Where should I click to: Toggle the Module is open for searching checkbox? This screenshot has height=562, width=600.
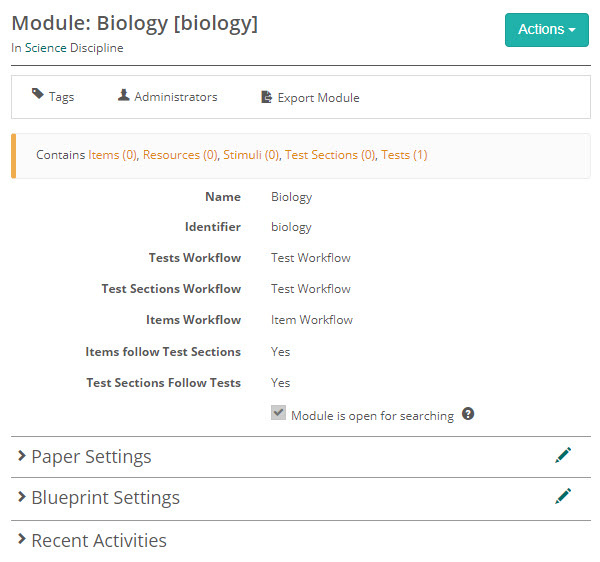278,413
